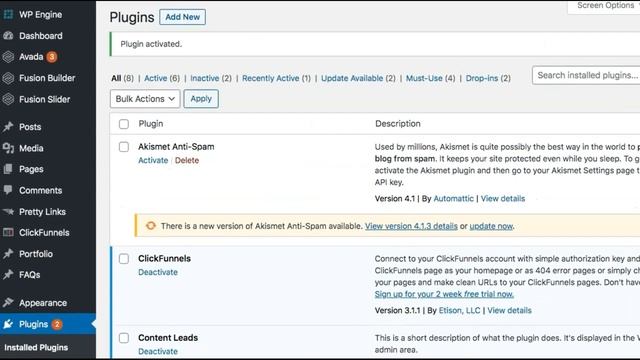Open the Media menu item
640x360 pixels.
31,148
